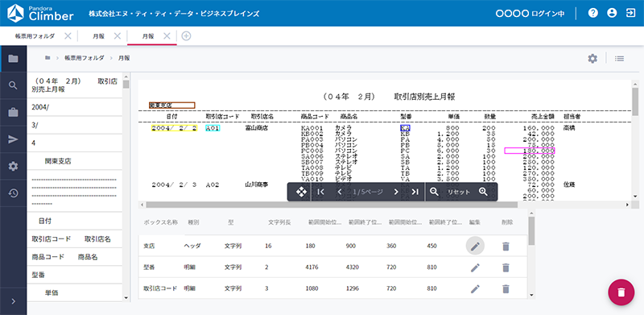Click the brown 関東支店 box in preview
Screen dimensions: 644x315
pyautogui.click(x=172, y=106)
